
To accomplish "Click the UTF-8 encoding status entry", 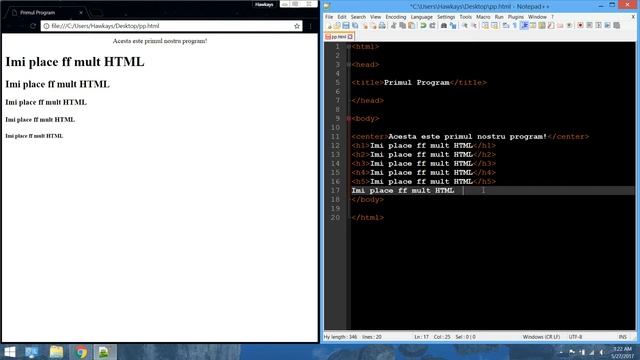I will pyautogui.click(x=576, y=337).
